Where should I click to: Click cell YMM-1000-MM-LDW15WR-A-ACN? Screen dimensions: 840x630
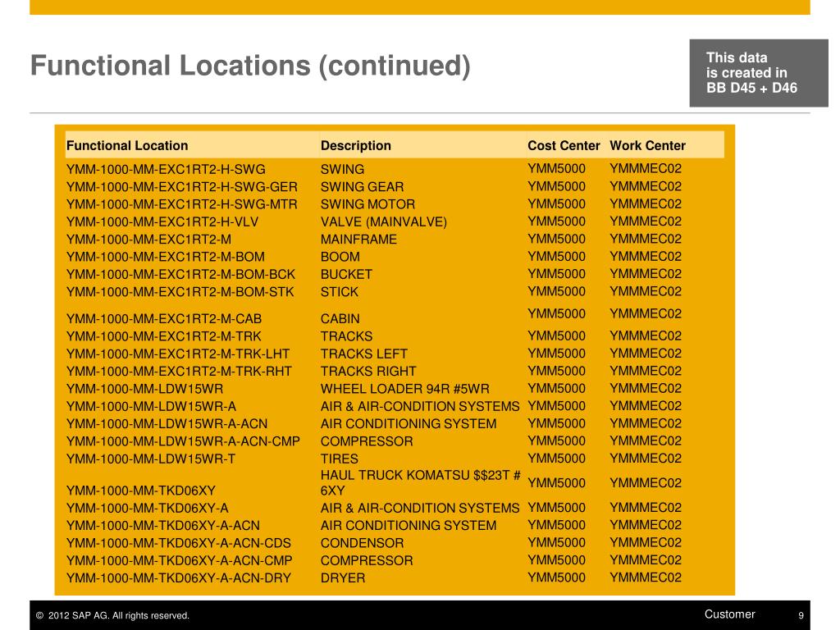click(x=167, y=424)
